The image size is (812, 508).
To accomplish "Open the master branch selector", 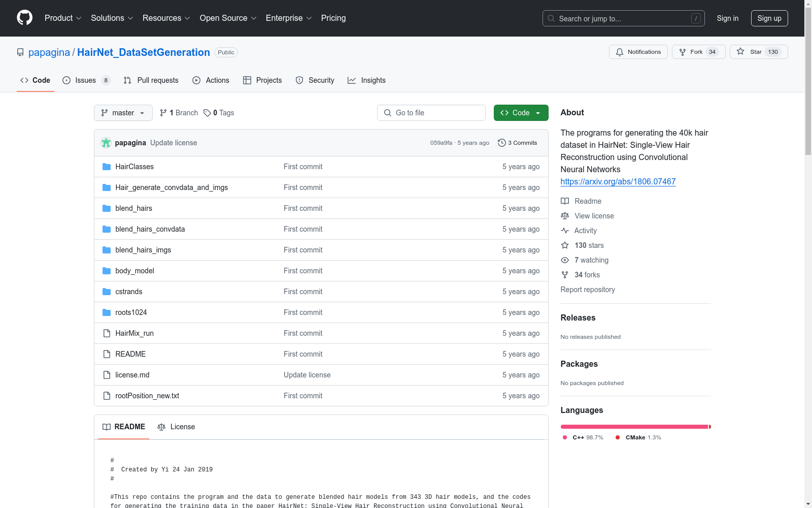I will (x=123, y=113).
